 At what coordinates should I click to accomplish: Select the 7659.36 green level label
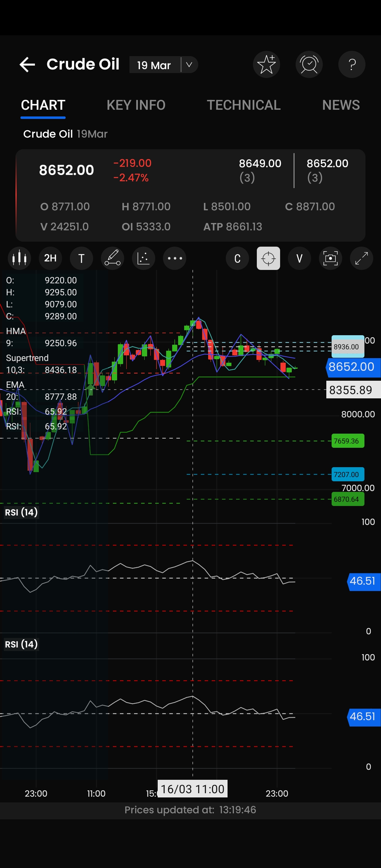point(348,441)
